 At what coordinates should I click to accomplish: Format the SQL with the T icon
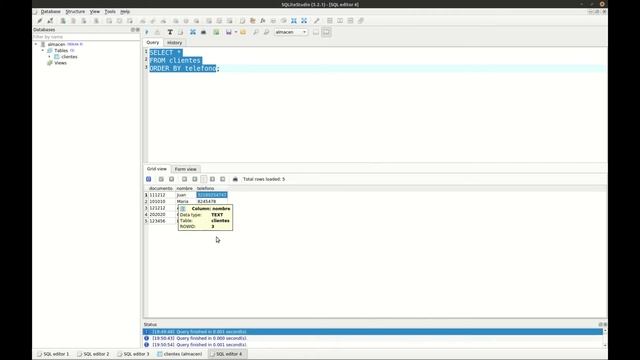pyautogui.click(x=170, y=32)
